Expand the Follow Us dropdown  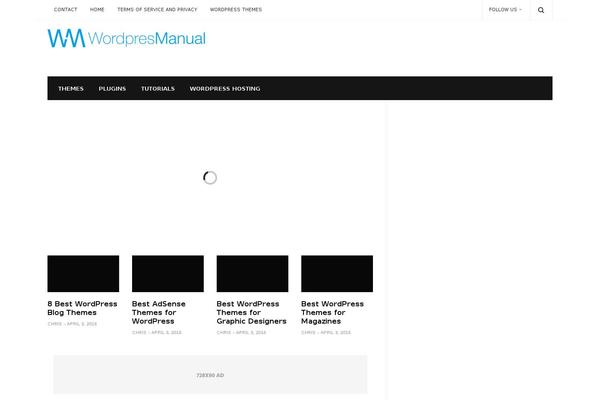505,10
